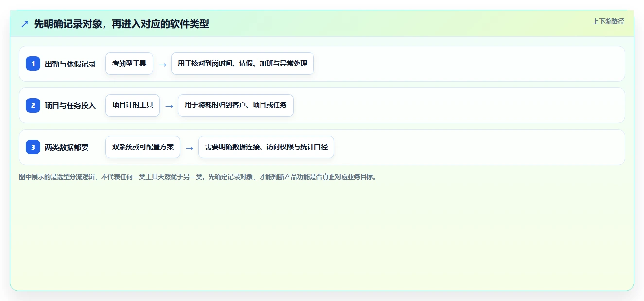Click the footnote starting 图中展示的是选型分流逻辑
644x301 pixels.
[x=198, y=177]
